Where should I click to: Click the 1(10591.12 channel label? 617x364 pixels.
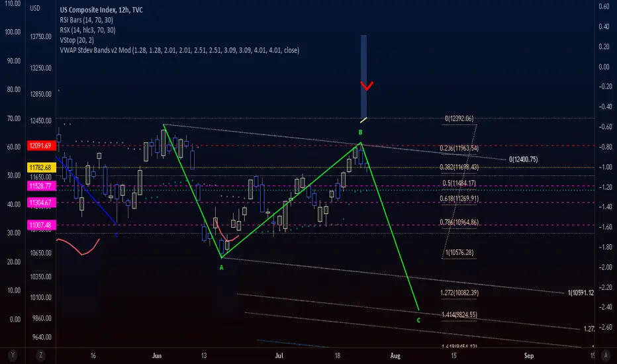[x=581, y=293]
